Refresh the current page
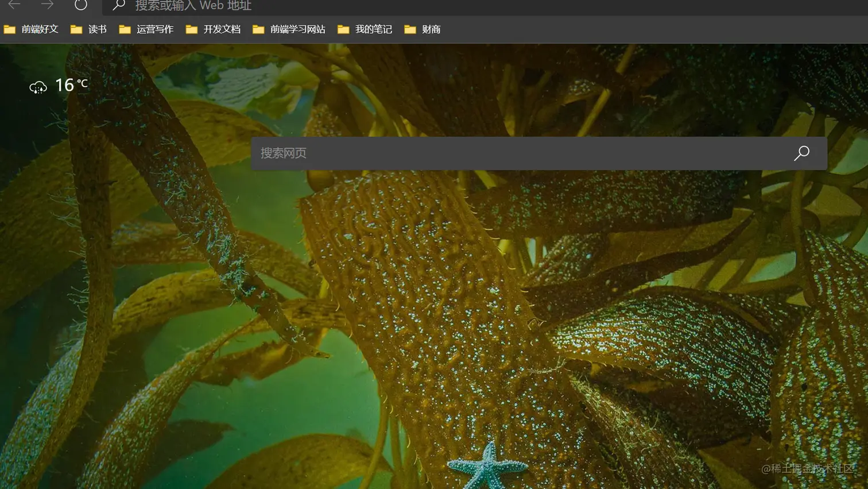The height and width of the screenshot is (489, 868). tap(81, 5)
